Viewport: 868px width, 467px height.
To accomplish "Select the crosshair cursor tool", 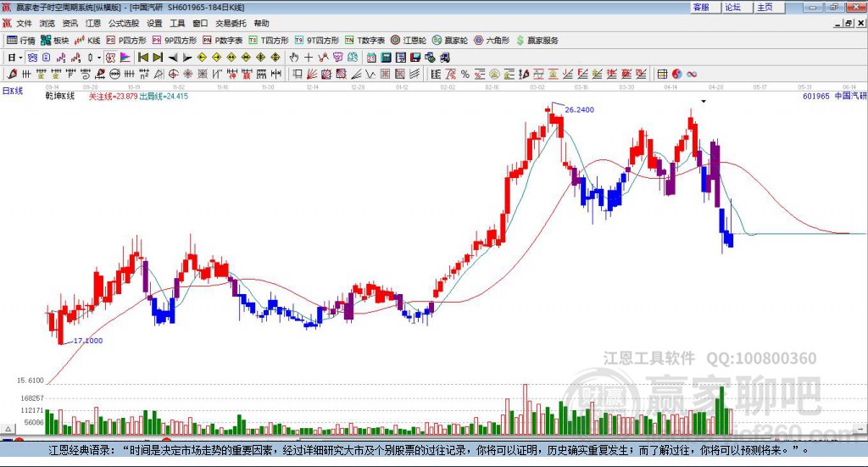I will point(309,58).
